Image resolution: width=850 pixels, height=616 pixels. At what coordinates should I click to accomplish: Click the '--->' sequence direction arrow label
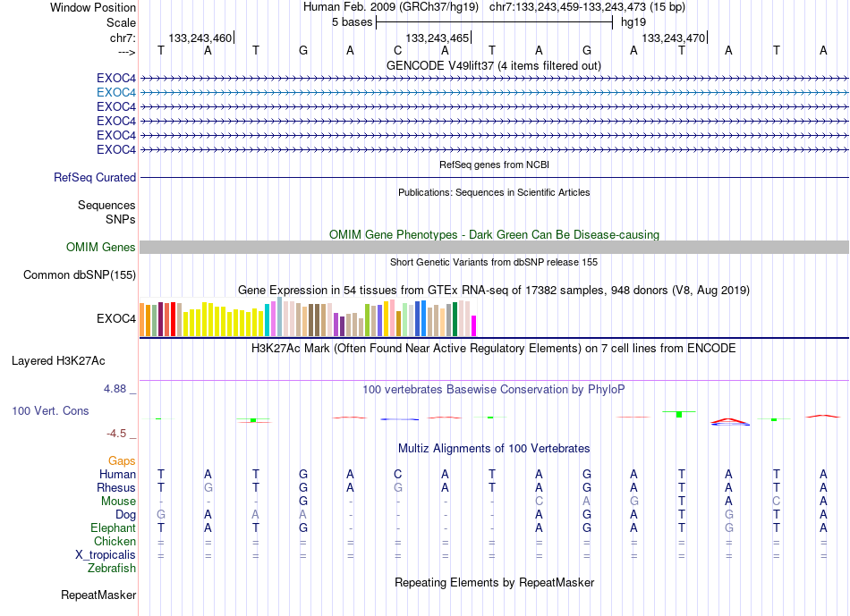point(127,52)
